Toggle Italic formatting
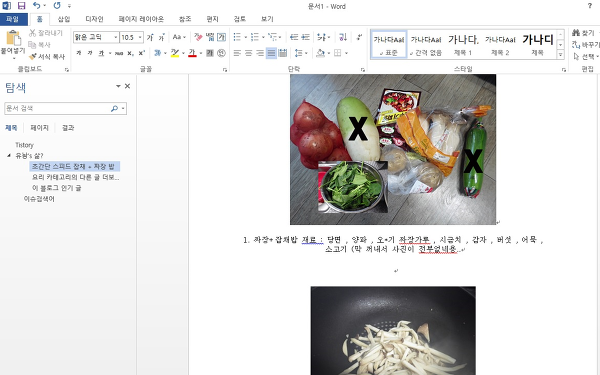 [90, 53]
